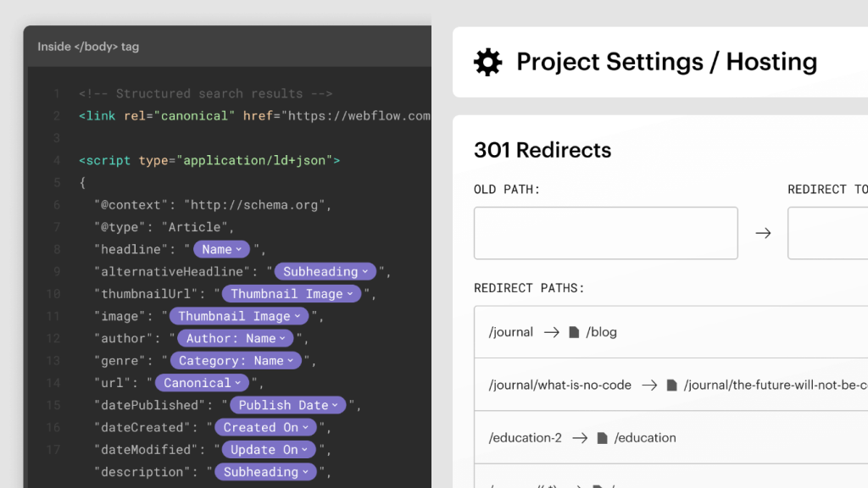Expand the Created On token dropdown

[x=265, y=427]
